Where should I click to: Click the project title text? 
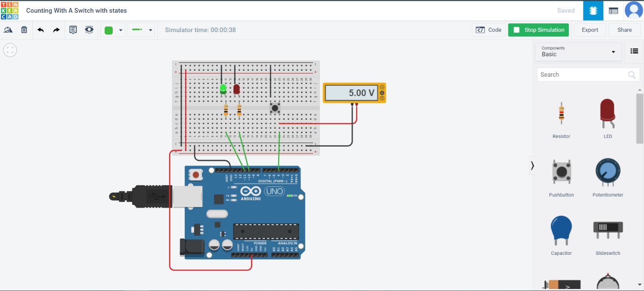[76, 10]
